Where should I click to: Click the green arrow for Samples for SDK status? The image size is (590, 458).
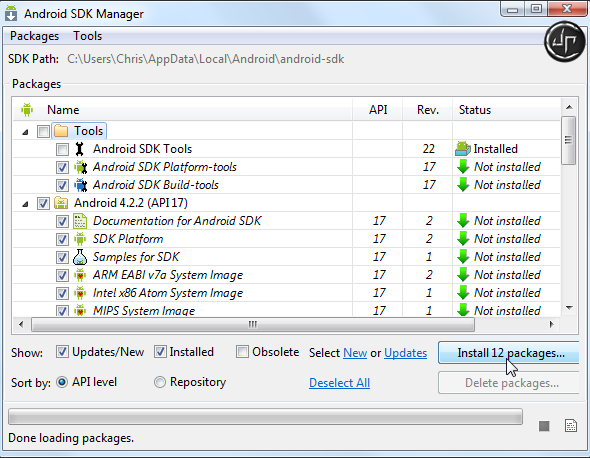(x=463, y=257)
